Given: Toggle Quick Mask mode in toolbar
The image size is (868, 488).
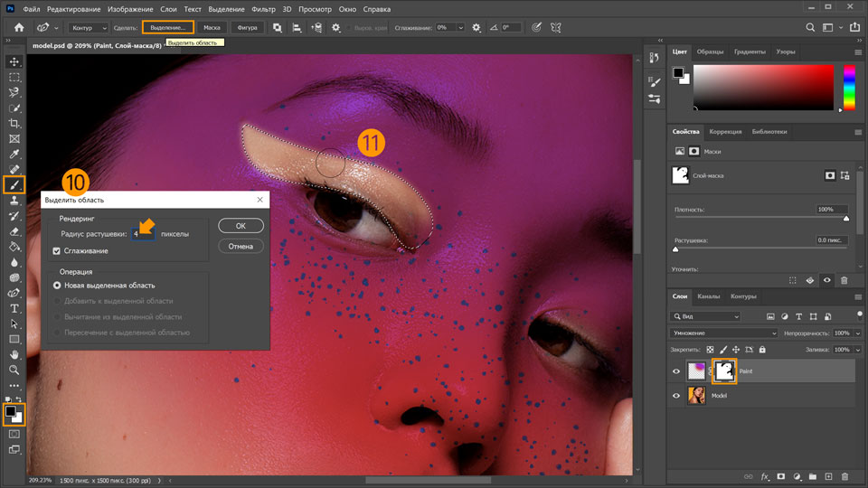Looking at the screenshot, I should [x=14, y=435].
